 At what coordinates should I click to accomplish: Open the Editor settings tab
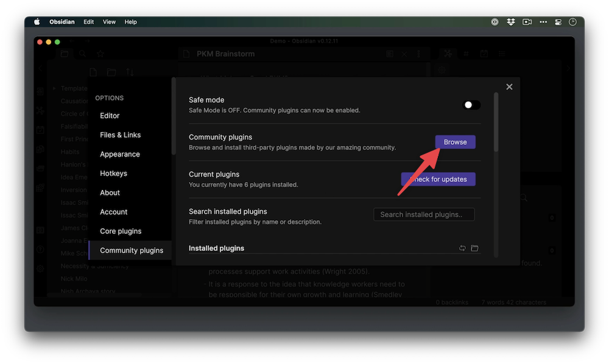[110, 116]
